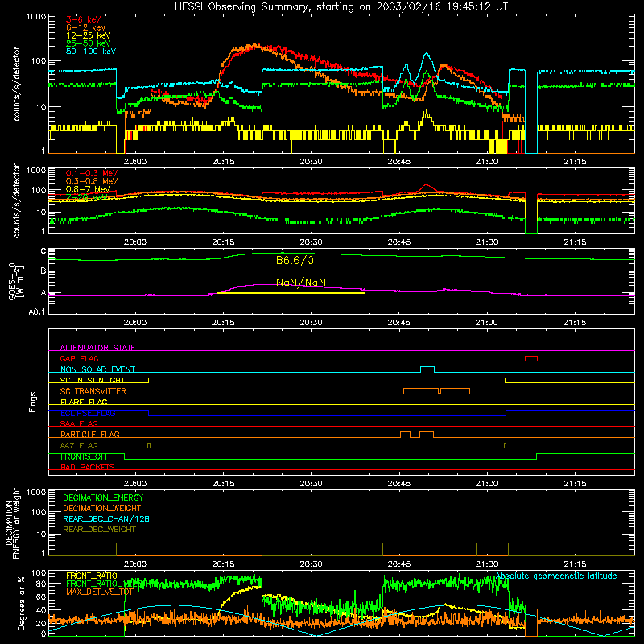Click the REAR_DEC_WEIGHT legend label
The image size is (644, 644).
click(99, 530)
